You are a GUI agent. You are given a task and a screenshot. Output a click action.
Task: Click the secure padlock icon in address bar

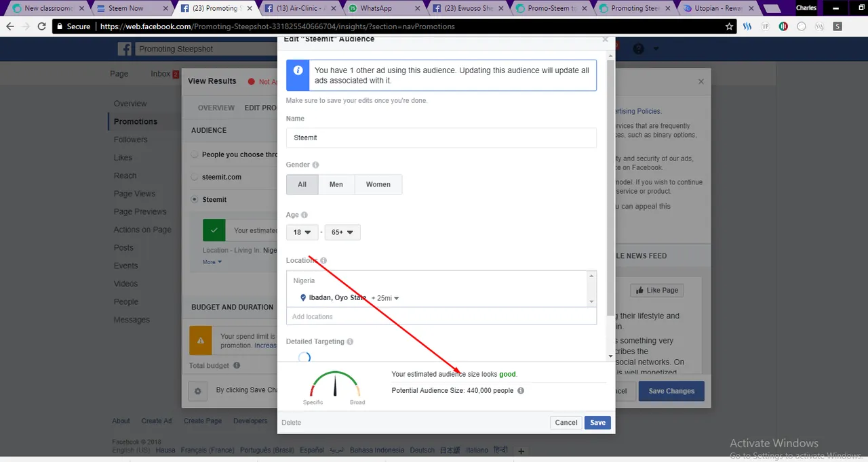[x=60, y=26]
